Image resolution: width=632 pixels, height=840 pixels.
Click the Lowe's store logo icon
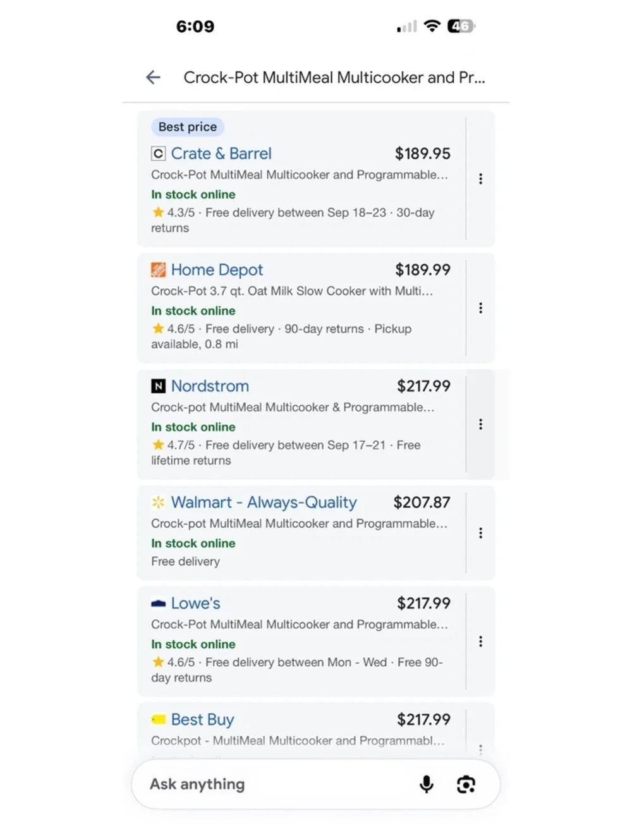coord(158,604)
